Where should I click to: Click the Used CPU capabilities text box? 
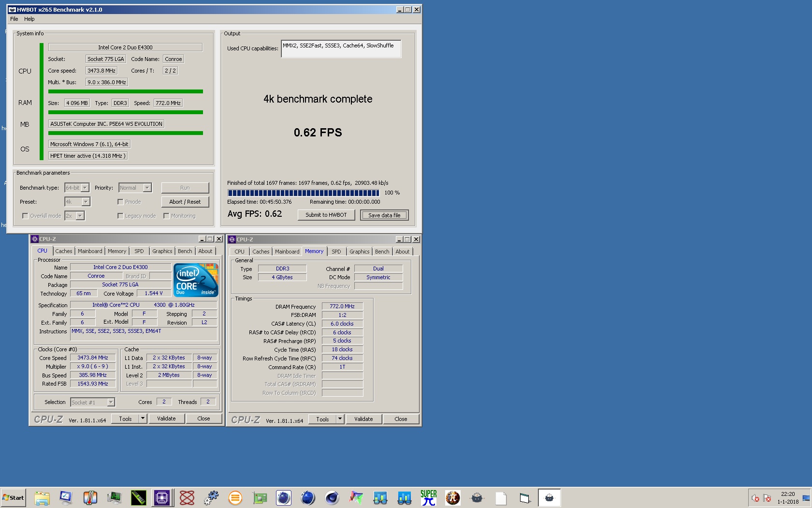(341, 49)
